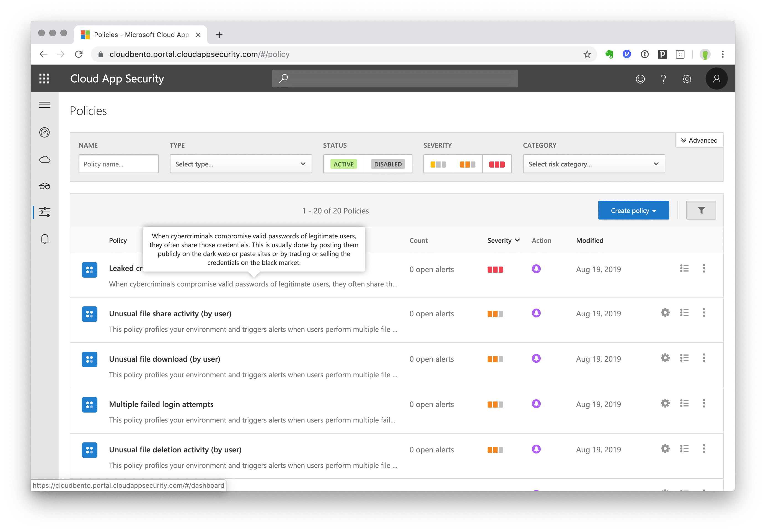Click the filter funnel button
The height and width of the screenshot is (532, 766).
click(x=701, y=210)
